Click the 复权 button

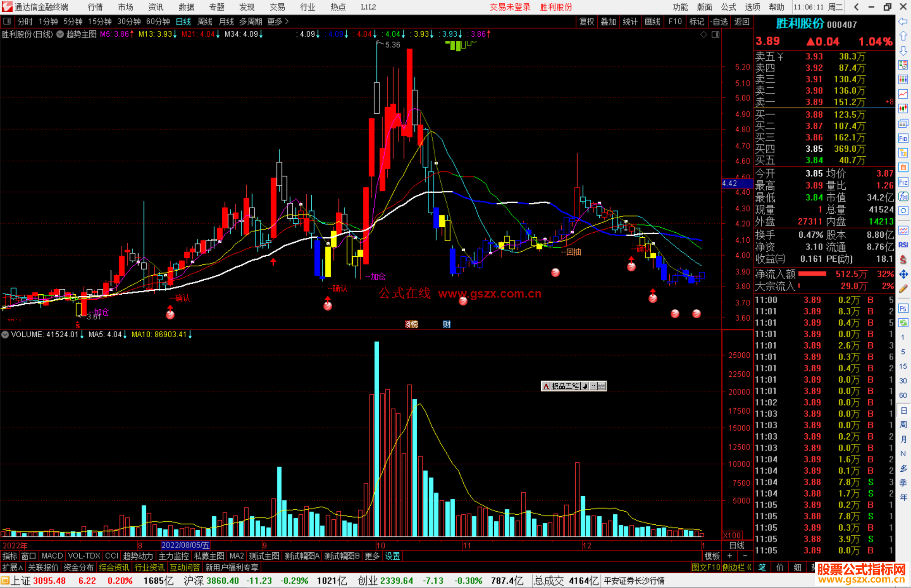pyautogui.click(x=586, y=21)
